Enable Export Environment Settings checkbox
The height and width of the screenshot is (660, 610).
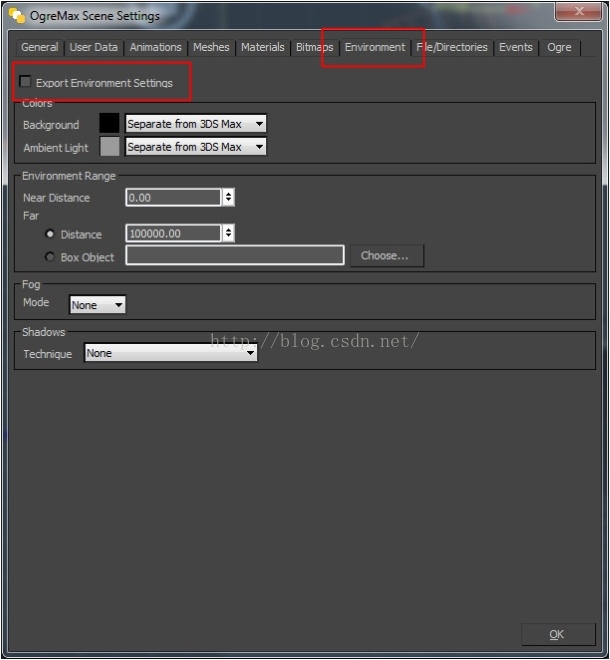click(x=25, y=81)
